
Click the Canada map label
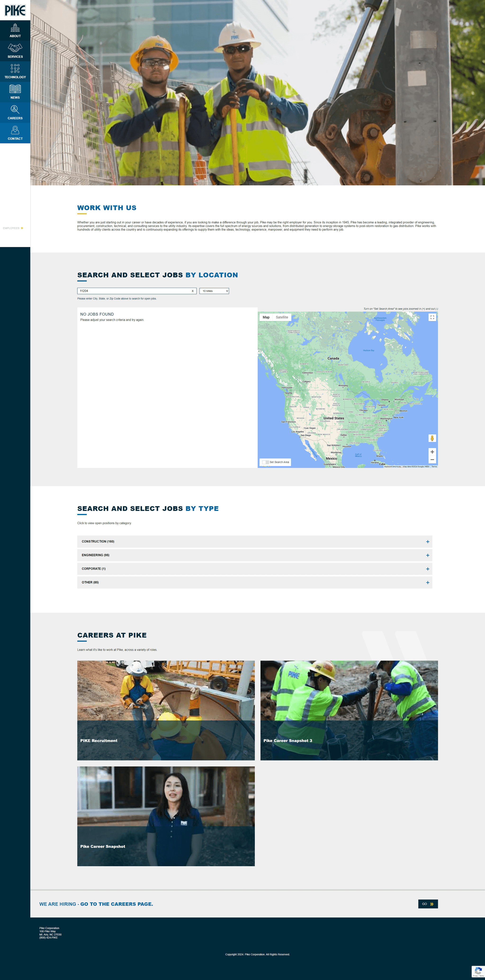[x=333, y=358]
